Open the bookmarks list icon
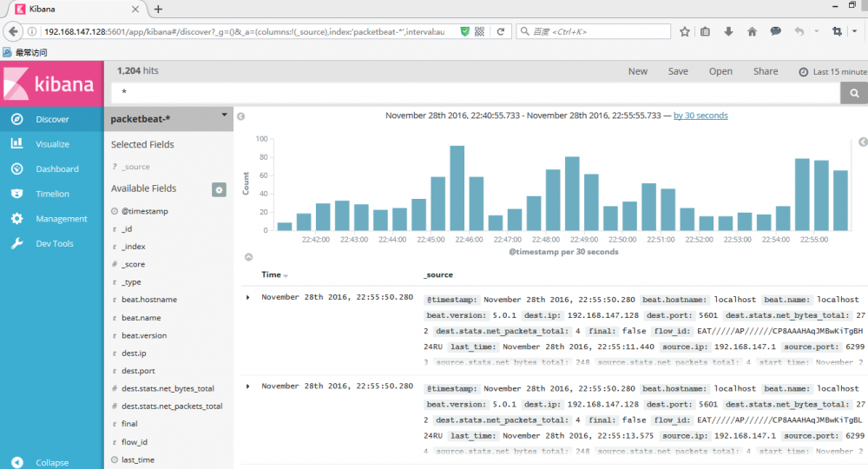The width and height of the screenshot is (868, 469). tap(705, 31)
